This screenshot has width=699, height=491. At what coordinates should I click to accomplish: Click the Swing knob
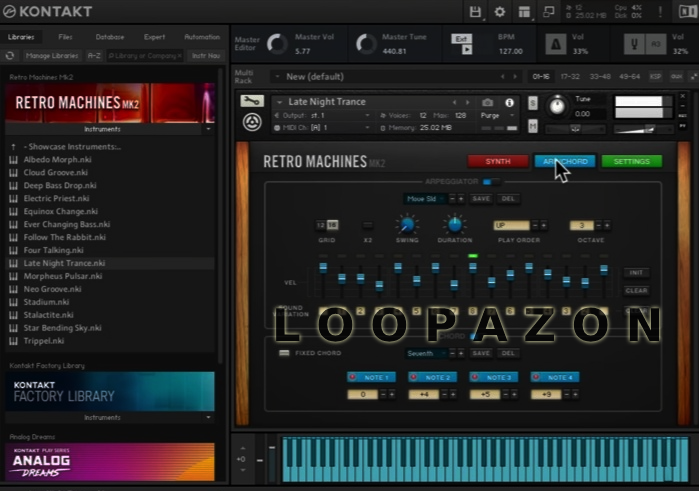coord(407,225)
